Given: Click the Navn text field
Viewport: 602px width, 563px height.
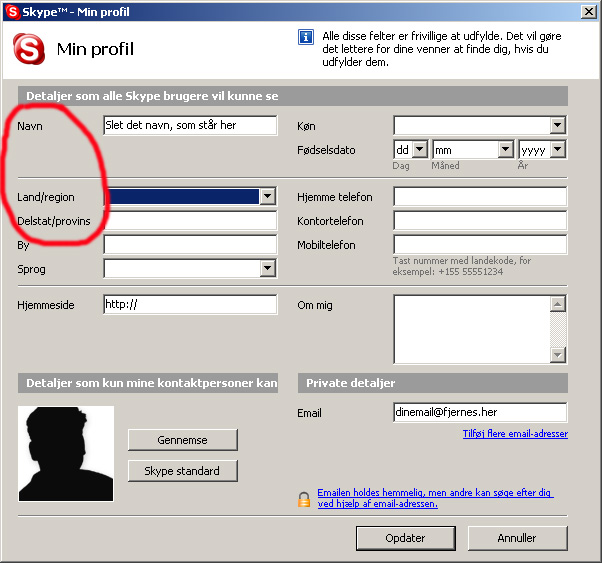Looking at the screenshot, I should coord(190,125).
